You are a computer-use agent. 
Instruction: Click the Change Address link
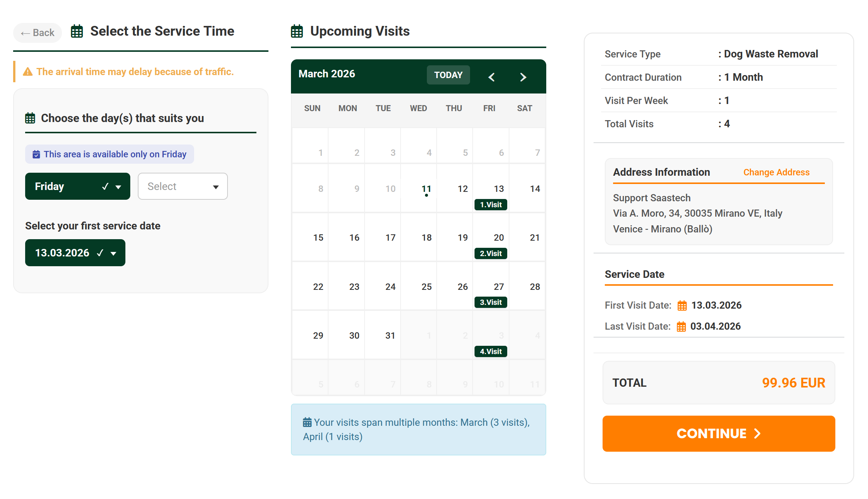click(x=776, y=172)
